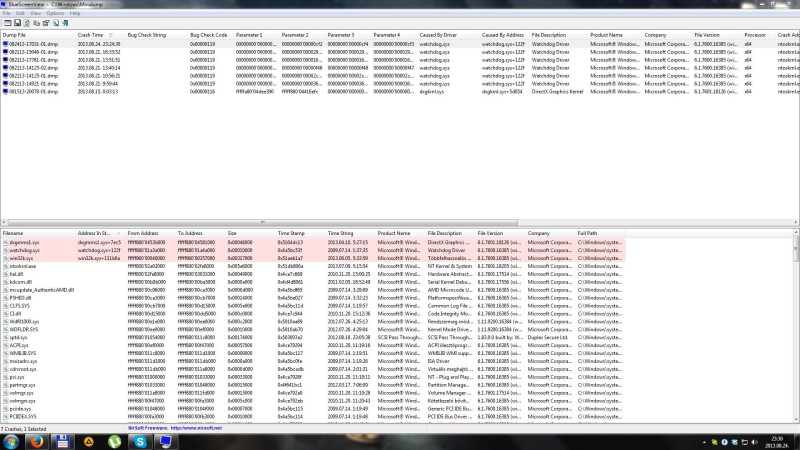Sort by the Dump File column header
The image size is (800, 450).
tap(38, 35)
